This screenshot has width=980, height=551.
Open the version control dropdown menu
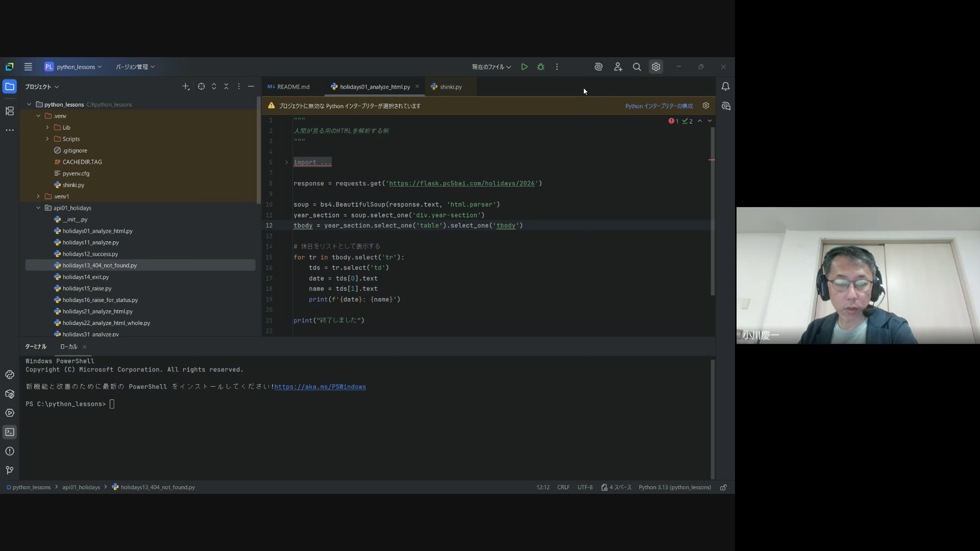pyautogui.click(x=135, y=67)
